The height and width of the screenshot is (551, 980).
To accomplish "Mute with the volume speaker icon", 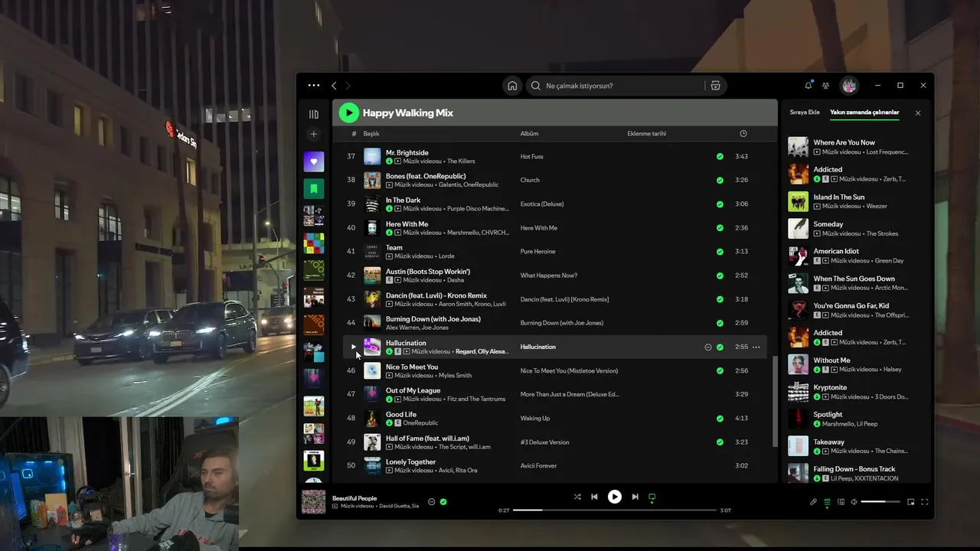I will click(x=854, y=502).
